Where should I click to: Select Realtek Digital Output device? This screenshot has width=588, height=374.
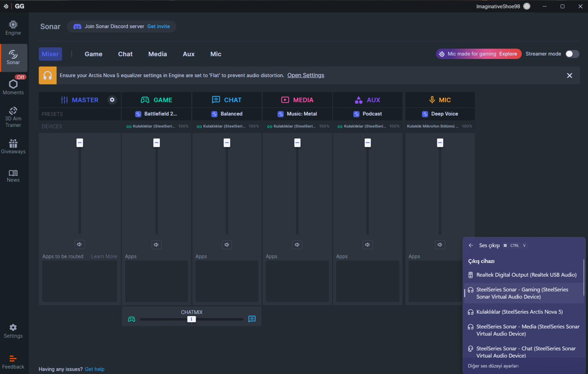pos(524,275)
